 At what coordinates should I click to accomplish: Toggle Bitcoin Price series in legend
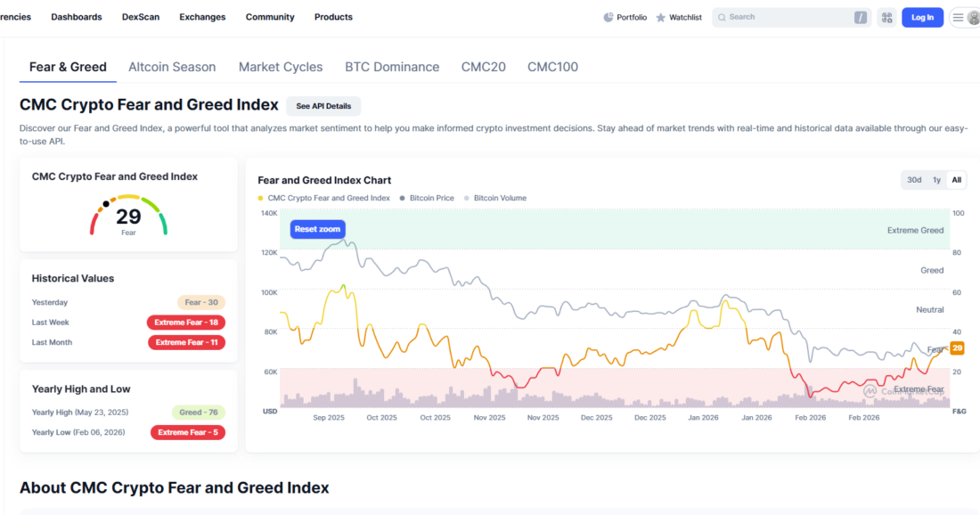click(427, 198)
